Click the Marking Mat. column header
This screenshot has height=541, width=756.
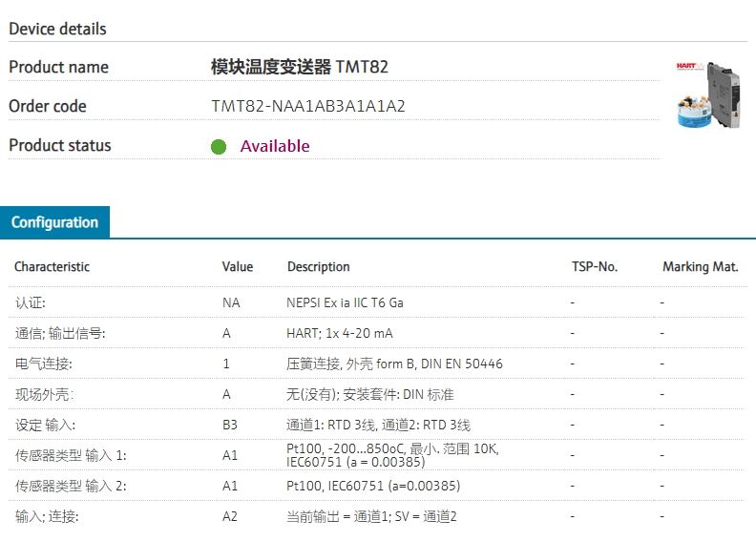click(701, 266)
